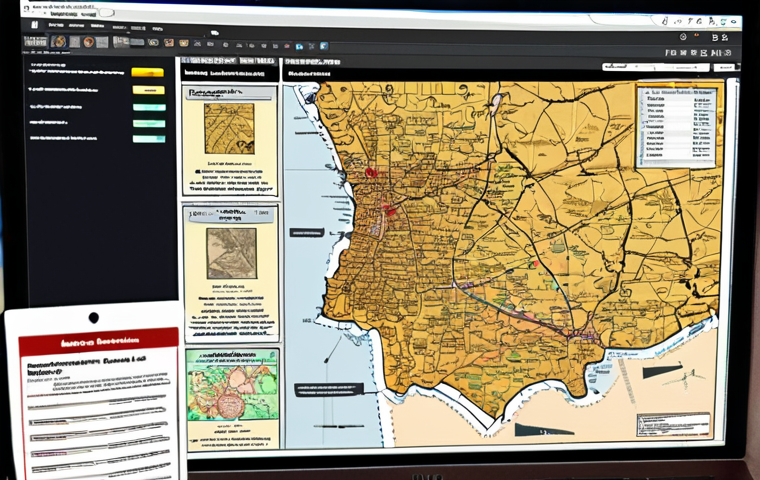This screenshot has width=760, height=480.
Task: Select the first tab above the middle panel
Action: click(209, 61)
